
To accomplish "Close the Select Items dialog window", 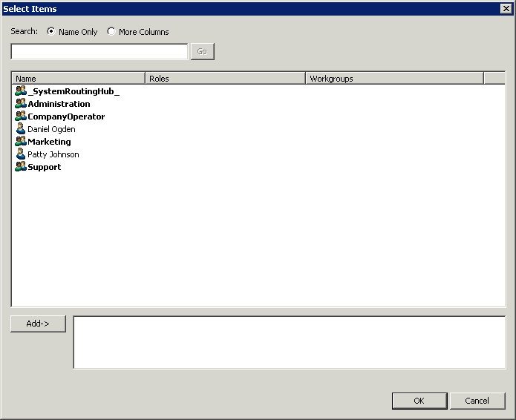I will pyautogui.click(x=506, y=8).
